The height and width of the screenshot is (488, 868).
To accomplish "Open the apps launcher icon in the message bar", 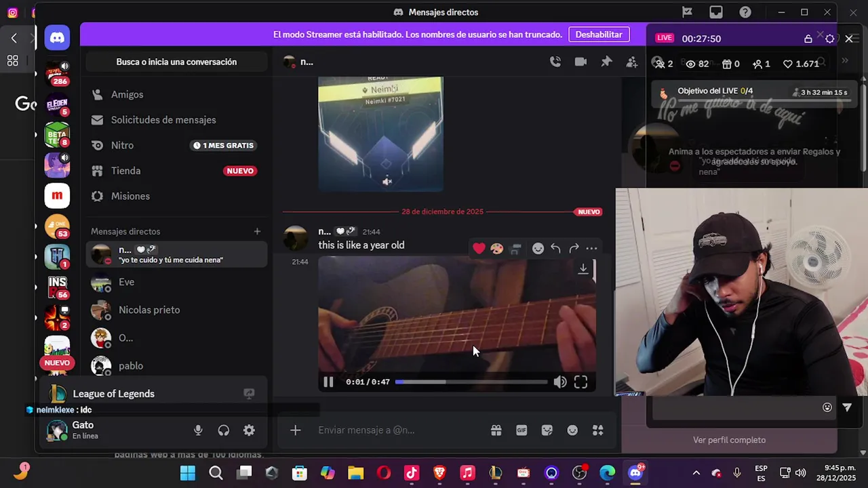I will [x=598, y=430].
